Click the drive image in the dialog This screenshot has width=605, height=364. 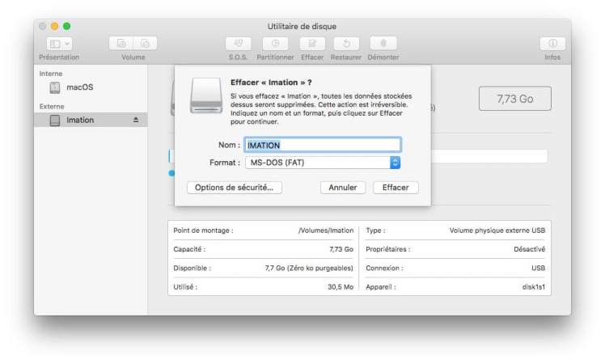[206, 95]
